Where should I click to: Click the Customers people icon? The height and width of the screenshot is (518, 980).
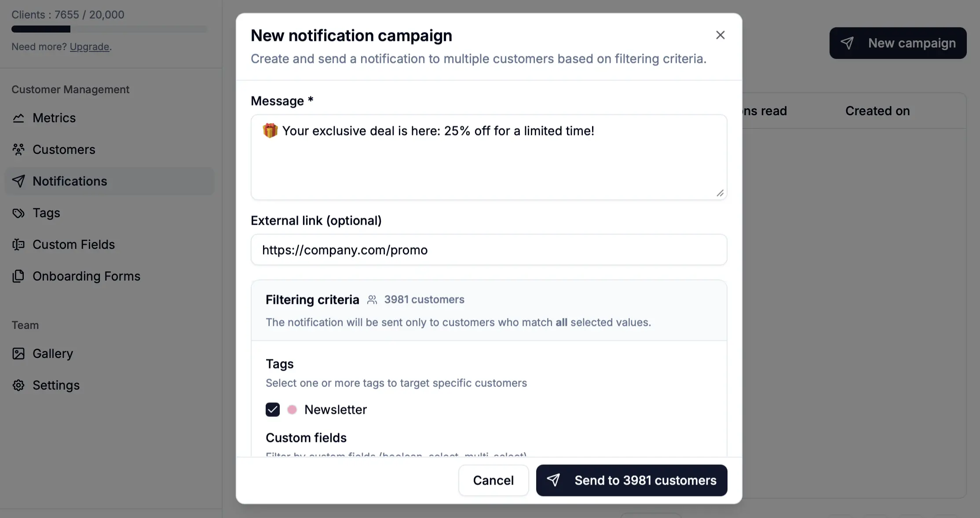[18, 150]
